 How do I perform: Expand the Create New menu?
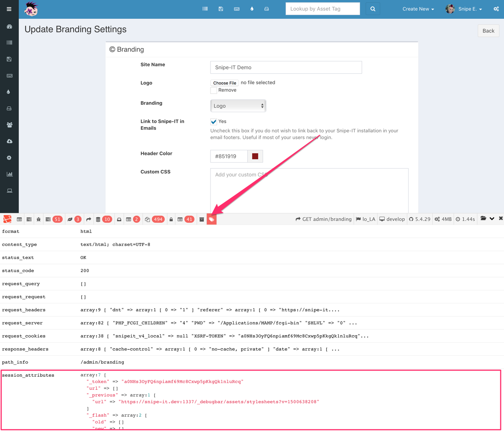click(x=418, y=9)
